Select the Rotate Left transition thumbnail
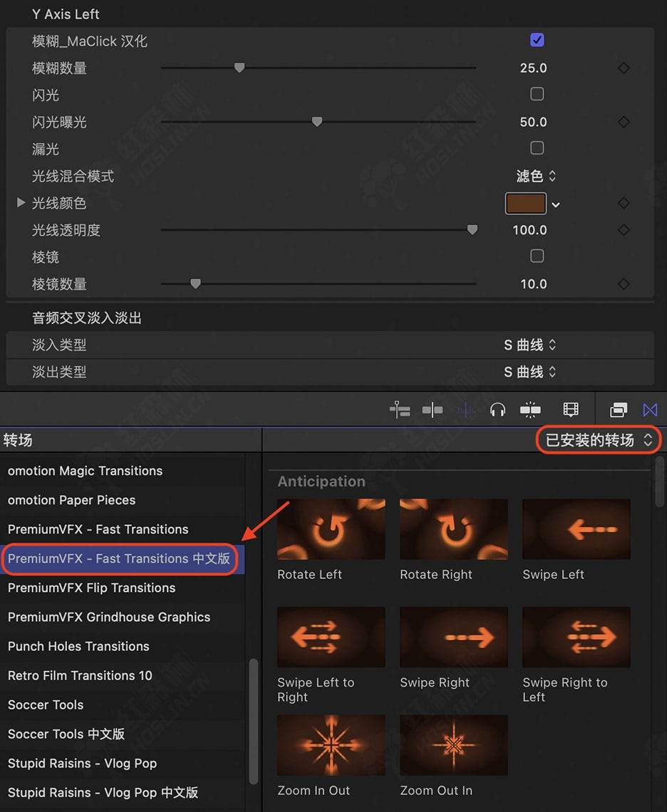The image size is (667, 812). click(x=331, y=529)
